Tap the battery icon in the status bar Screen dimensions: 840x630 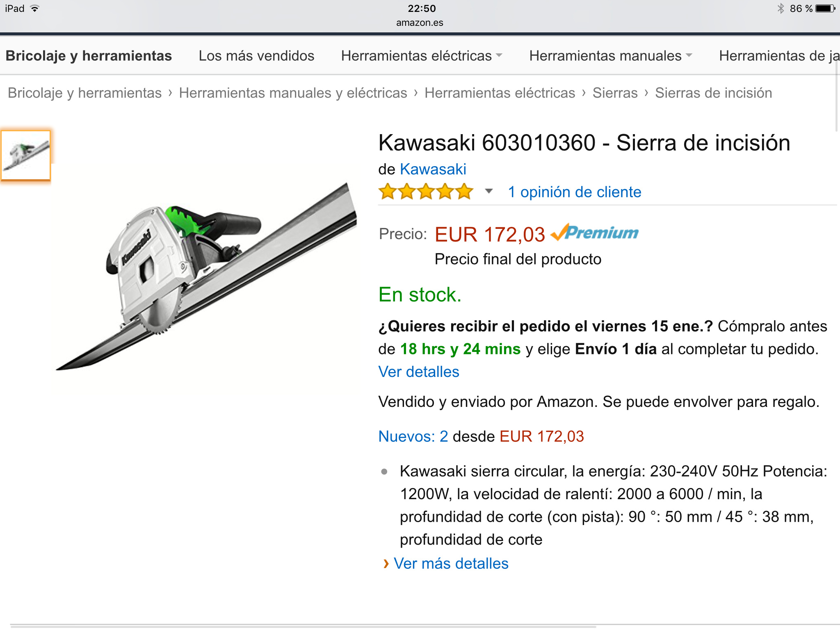(825, 9)
